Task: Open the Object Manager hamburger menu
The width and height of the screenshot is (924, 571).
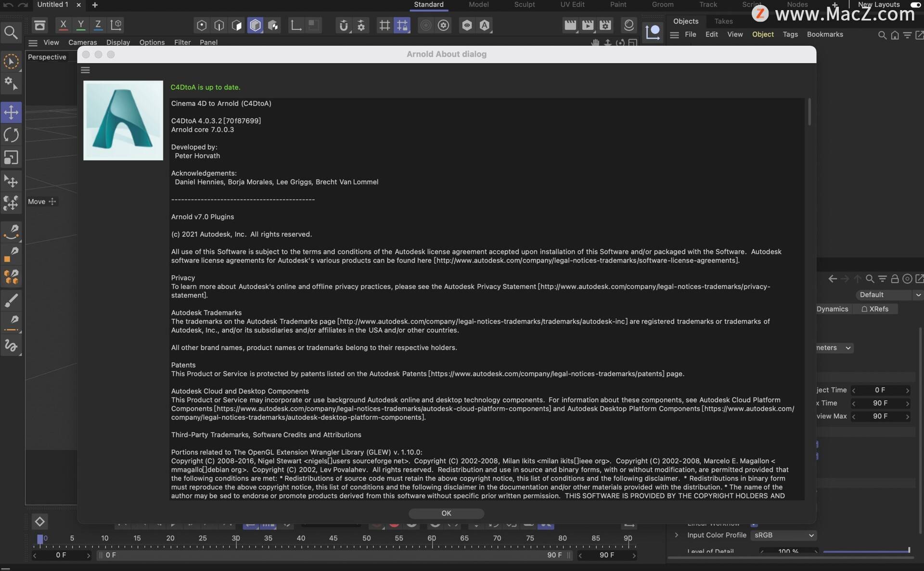Action: pyautogui.click(x=674, y=35)
